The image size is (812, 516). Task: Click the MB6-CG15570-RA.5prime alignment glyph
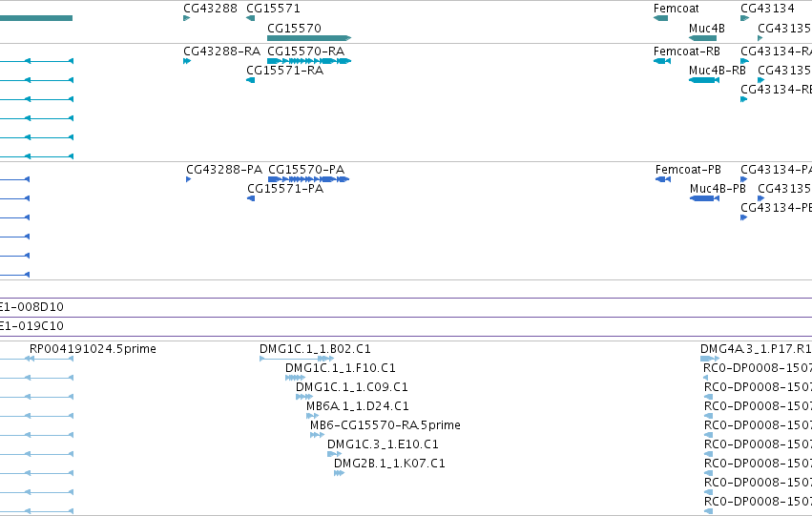pyautogui.click(x=317, y=435)
